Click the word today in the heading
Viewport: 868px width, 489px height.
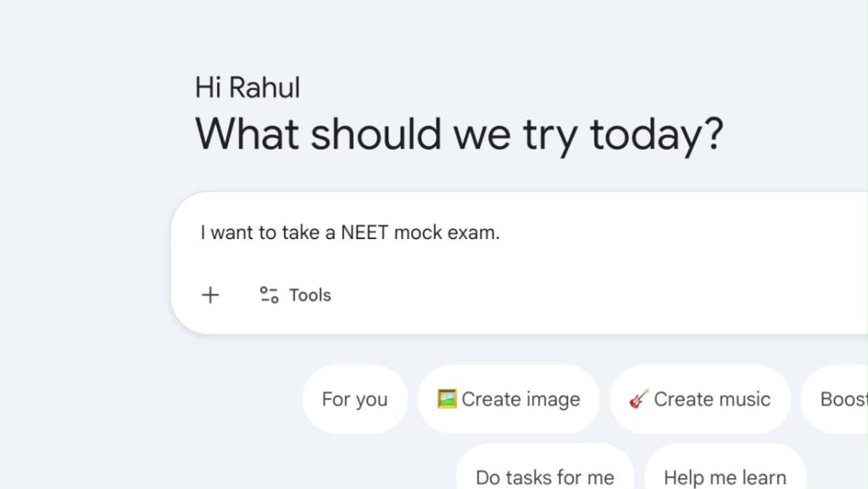point(655,134)
